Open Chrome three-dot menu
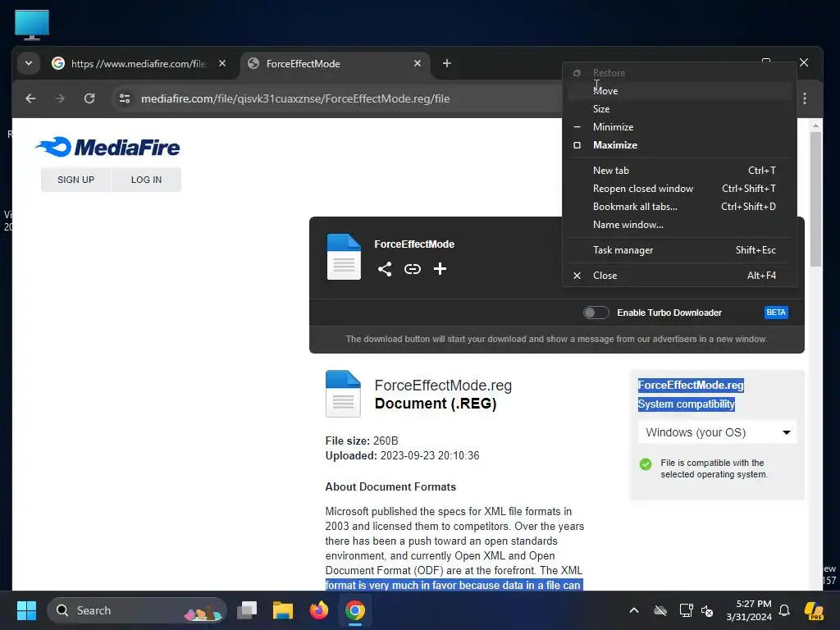The image size is (840, 630). click(x=805, y=98)
